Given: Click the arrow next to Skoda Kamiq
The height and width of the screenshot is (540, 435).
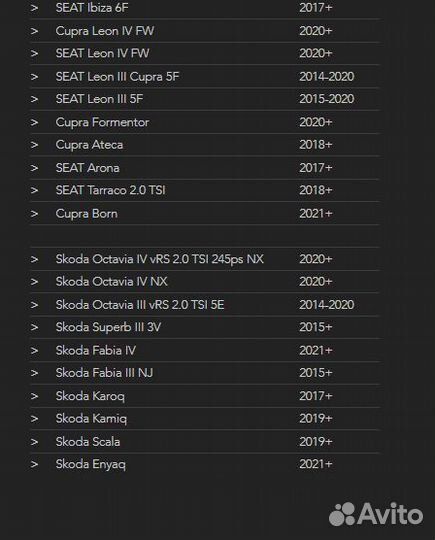Looking at the screenshot, I should coord(34,419).
